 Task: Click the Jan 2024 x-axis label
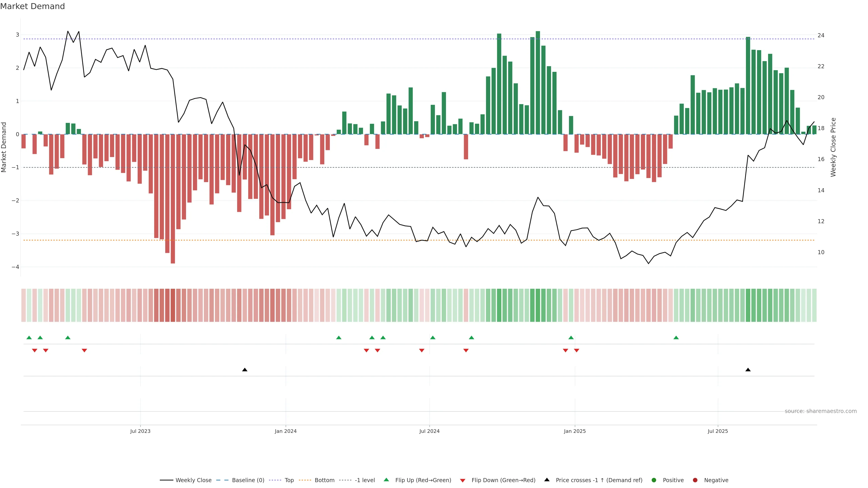[x=285, y=431]
